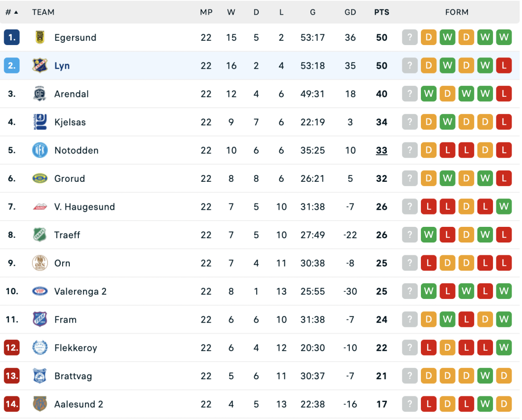Sort standings by GD column header
This screenshot has height=420, width=522.
point(350,12)
